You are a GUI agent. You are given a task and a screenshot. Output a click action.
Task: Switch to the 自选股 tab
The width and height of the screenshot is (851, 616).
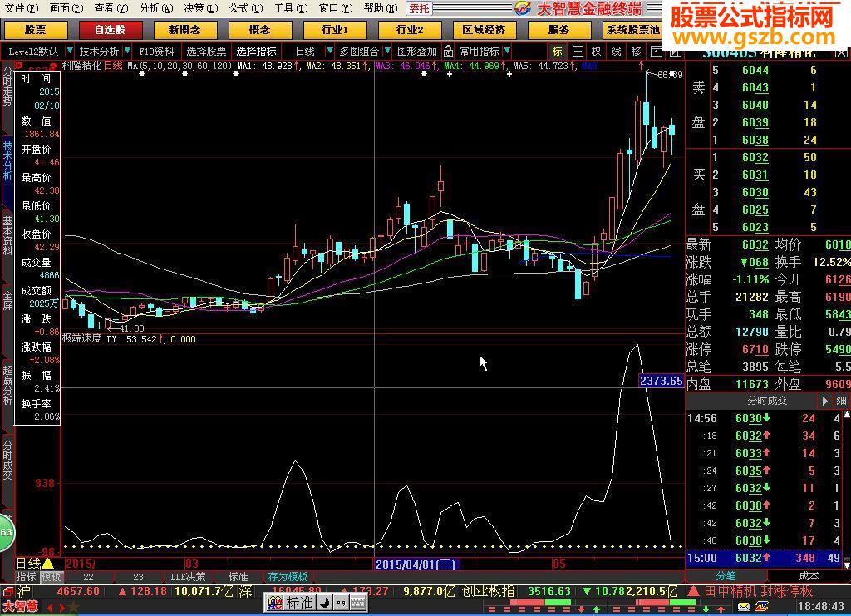click(111, 30)
